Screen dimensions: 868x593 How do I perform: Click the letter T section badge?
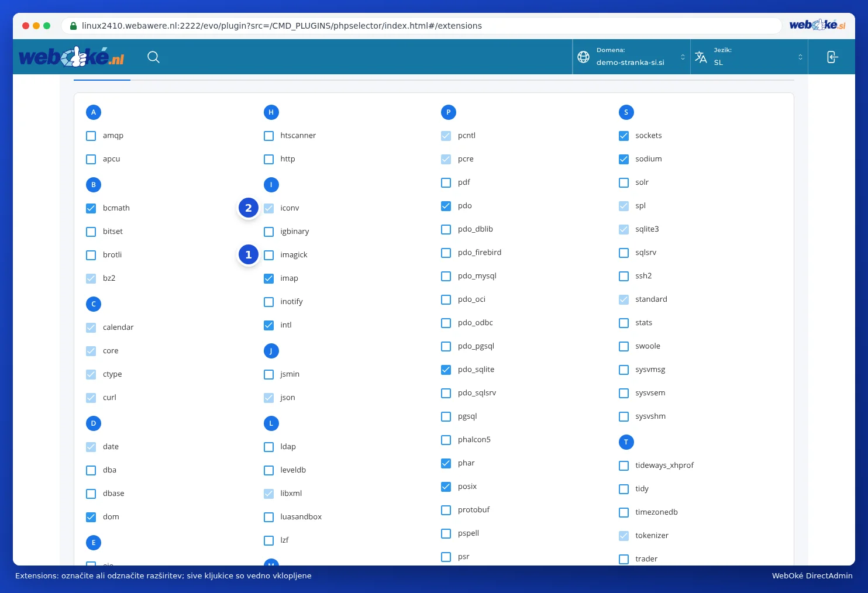[626, 442]
